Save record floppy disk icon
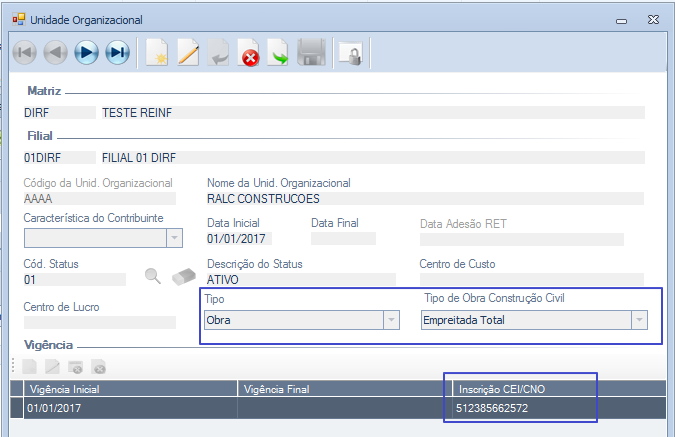The height and width of the screenshot is (437, 675). [311, 53]
